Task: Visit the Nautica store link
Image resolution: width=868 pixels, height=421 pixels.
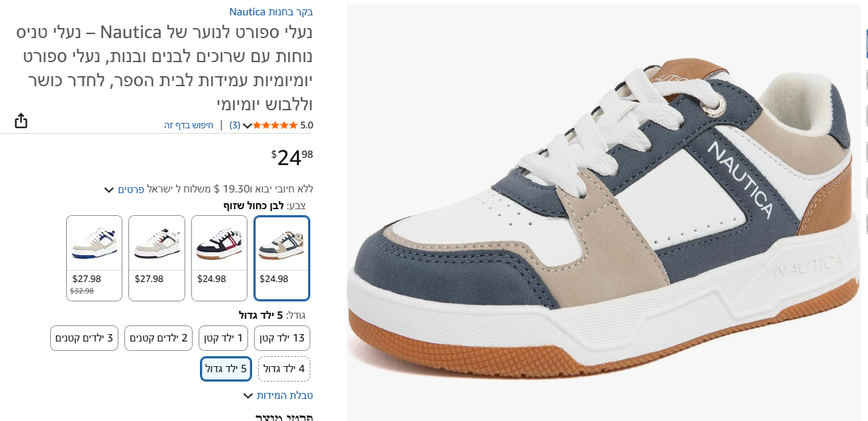Action: [271, 11]
